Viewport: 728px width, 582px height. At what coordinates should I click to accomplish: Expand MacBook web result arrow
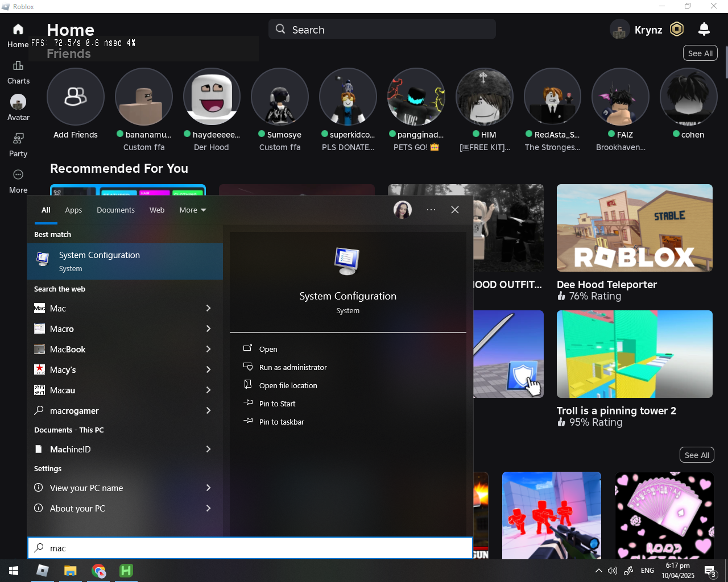coord(208,349)
